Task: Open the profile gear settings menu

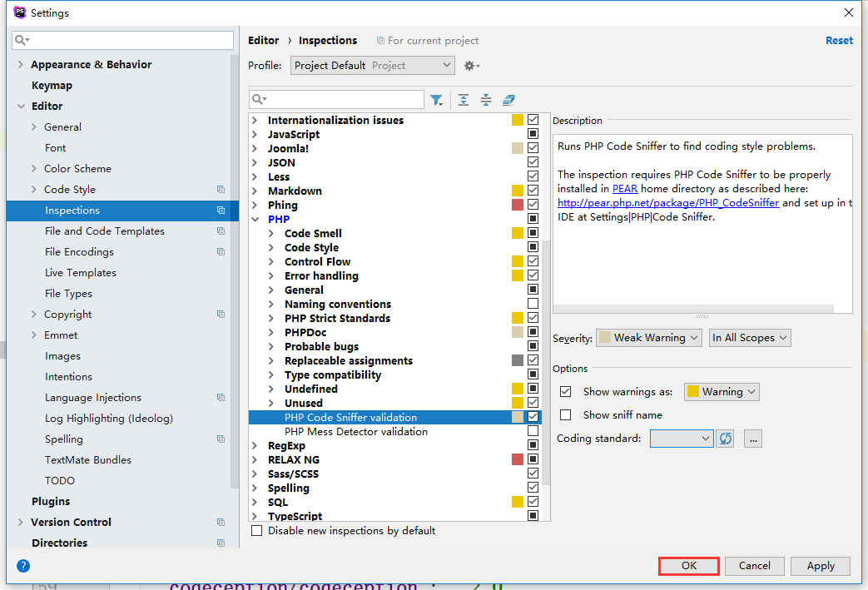Action: click(x=471, y=66)
